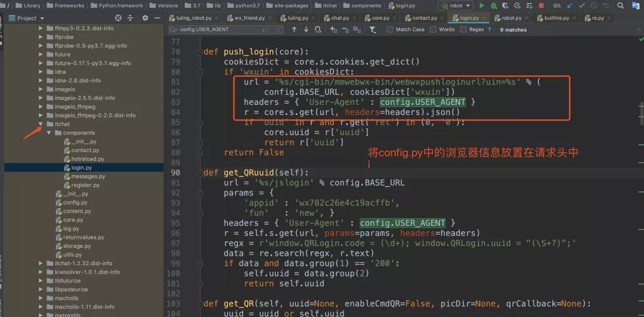The width and height of the screenshot is (644, 317).
Task: Enable the Match Case checkbox
Action: click(390, 30)
